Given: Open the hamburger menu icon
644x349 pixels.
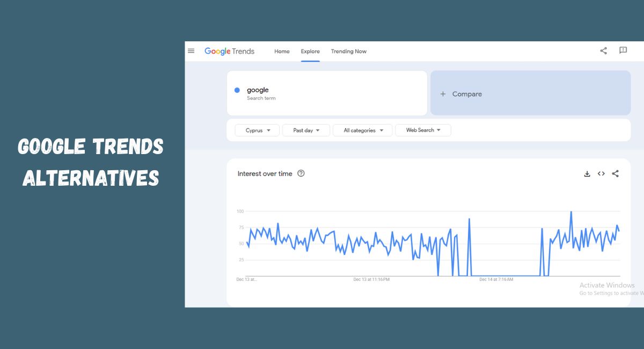Looking at the screenshot, I should point(191,50).
